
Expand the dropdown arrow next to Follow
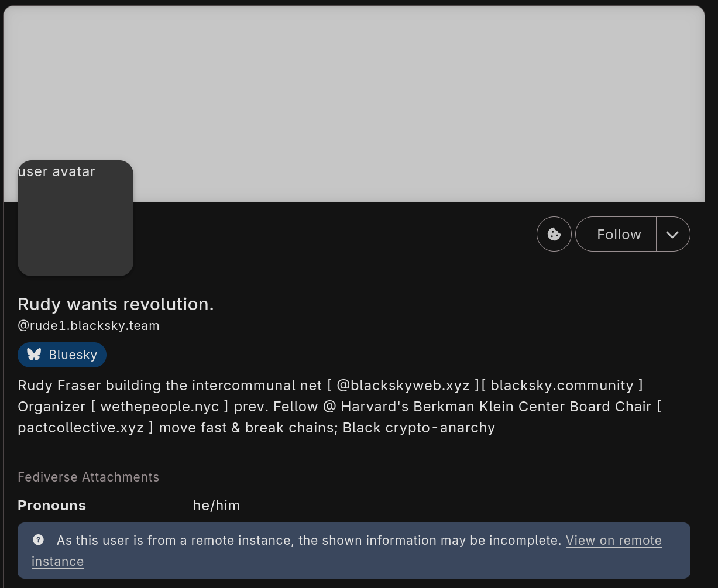coord(672,234)
